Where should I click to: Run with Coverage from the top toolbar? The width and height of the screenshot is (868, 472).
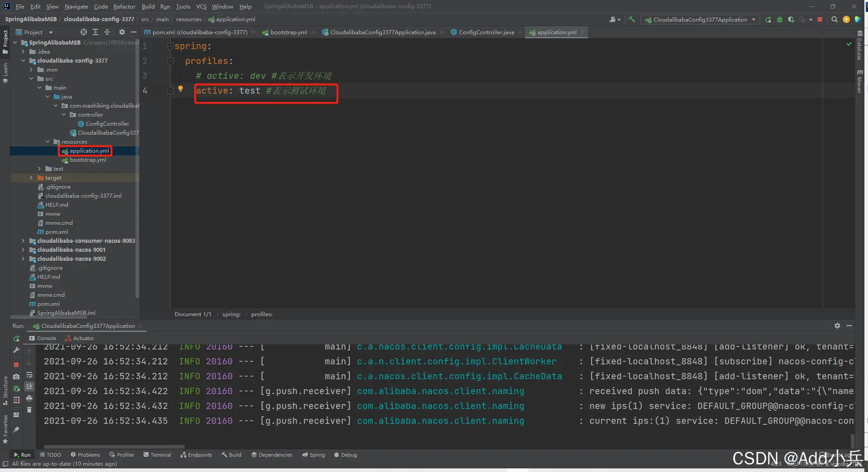click(791, 19)
